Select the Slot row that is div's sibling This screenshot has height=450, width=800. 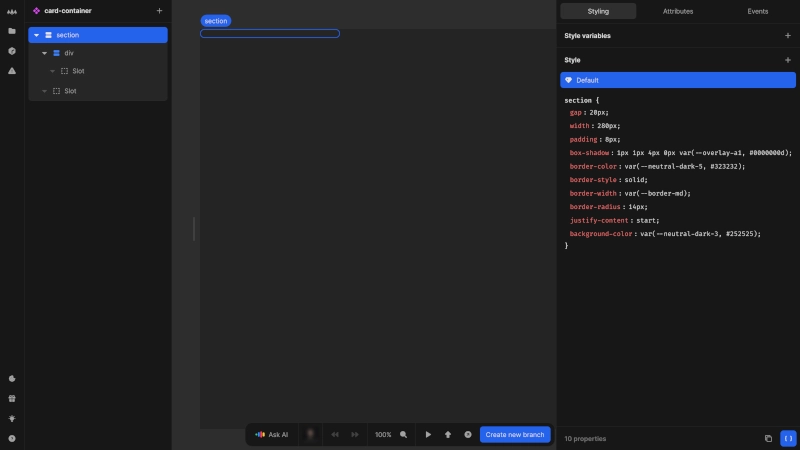pos(98,91)
